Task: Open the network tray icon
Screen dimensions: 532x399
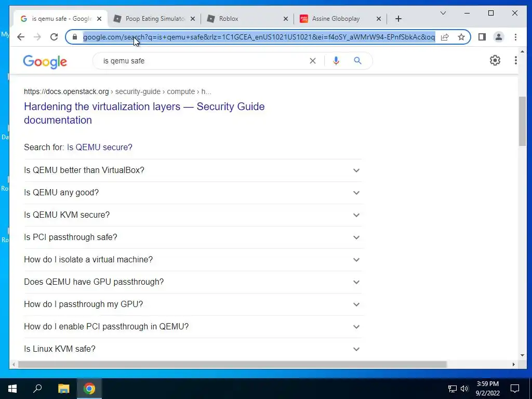Action: [x=453, y=389]
